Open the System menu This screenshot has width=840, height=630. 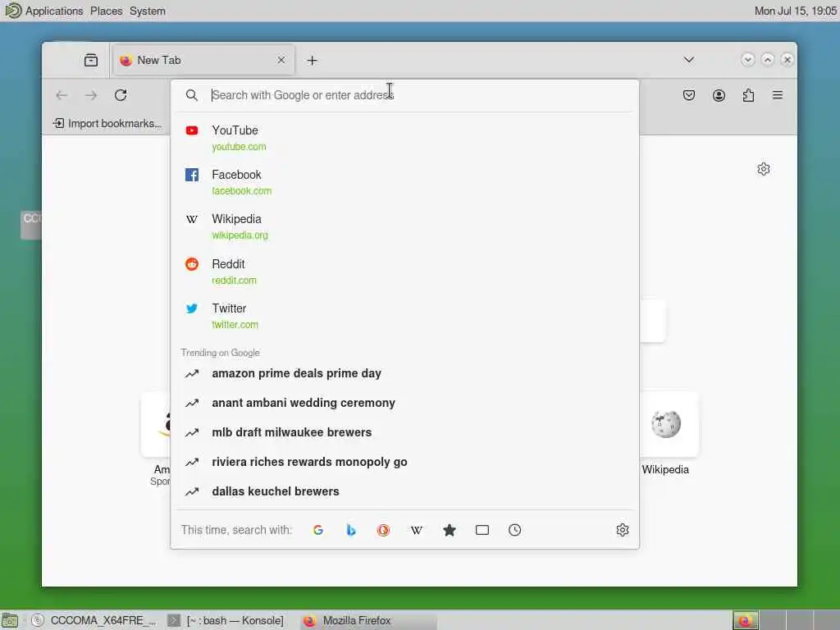coord(148,11)
